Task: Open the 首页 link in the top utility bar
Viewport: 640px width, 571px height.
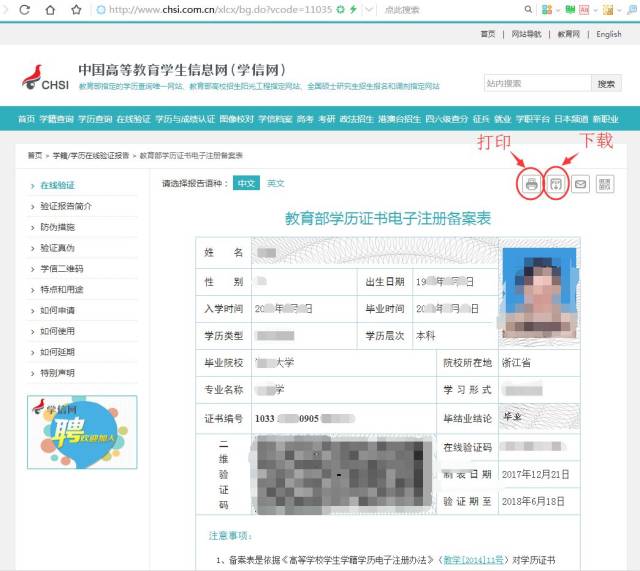Action: (488, 34)
